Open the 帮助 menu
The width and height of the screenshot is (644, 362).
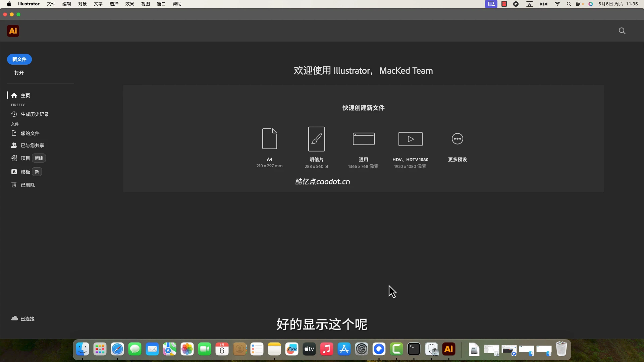point(177,4)
